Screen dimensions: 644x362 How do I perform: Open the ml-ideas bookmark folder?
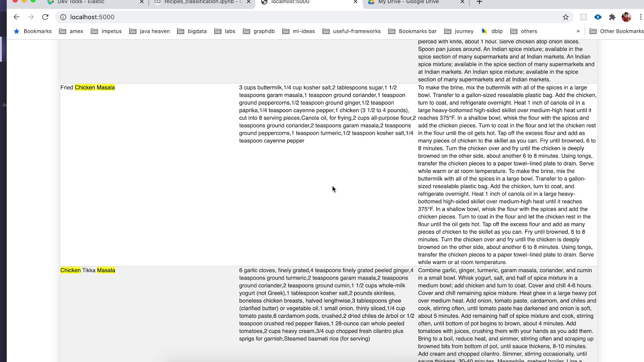(x=298, y=31)
